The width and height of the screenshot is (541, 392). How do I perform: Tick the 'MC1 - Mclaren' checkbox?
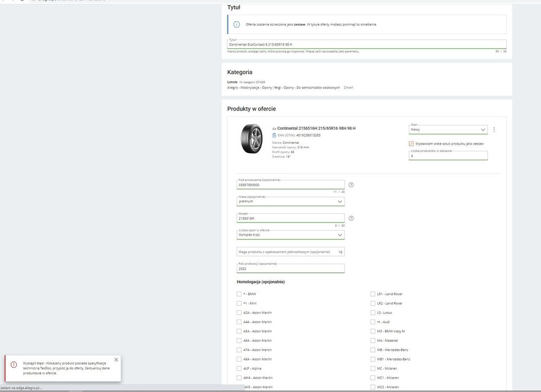coord(373,378)
